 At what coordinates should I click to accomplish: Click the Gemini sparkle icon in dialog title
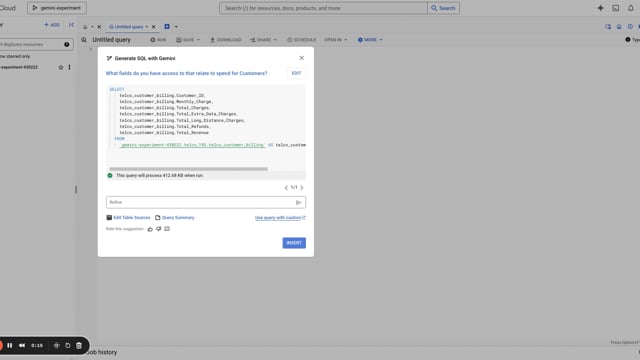tap(109, 58)
